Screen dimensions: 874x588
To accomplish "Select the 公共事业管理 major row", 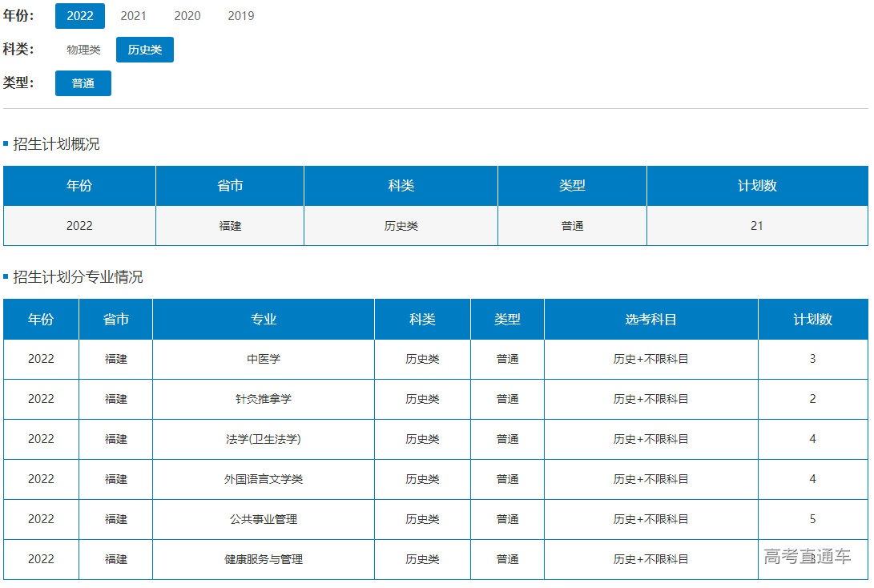I will tap(264, 519).
